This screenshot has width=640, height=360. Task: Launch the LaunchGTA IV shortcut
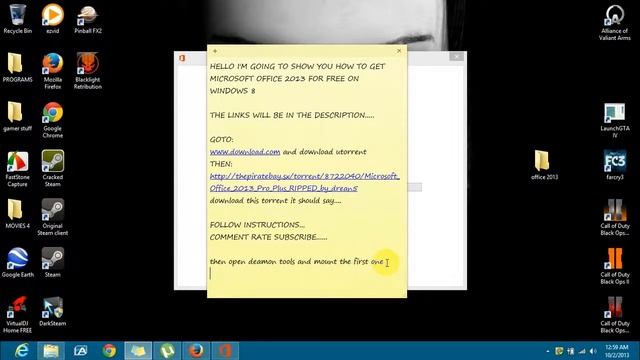[x=615, y=120]
